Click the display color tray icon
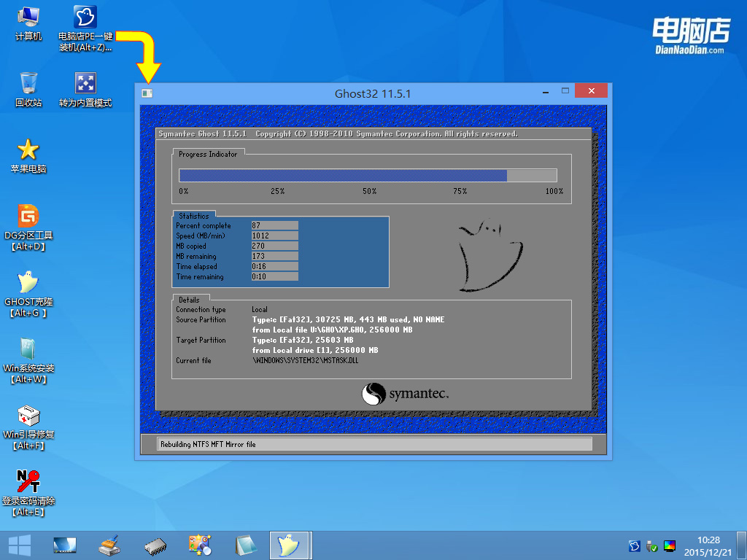 click(670, 545)
